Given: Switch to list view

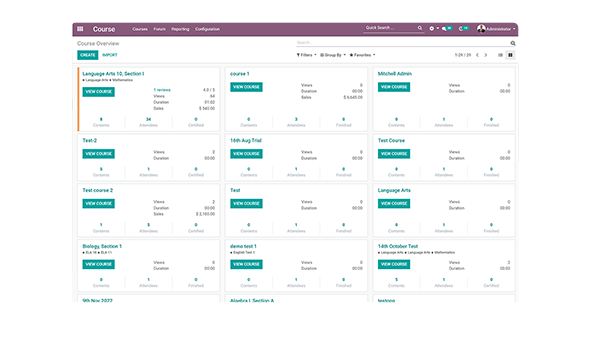Looking at the screenshot, I should pyautogui.click(x=500, y=55).
